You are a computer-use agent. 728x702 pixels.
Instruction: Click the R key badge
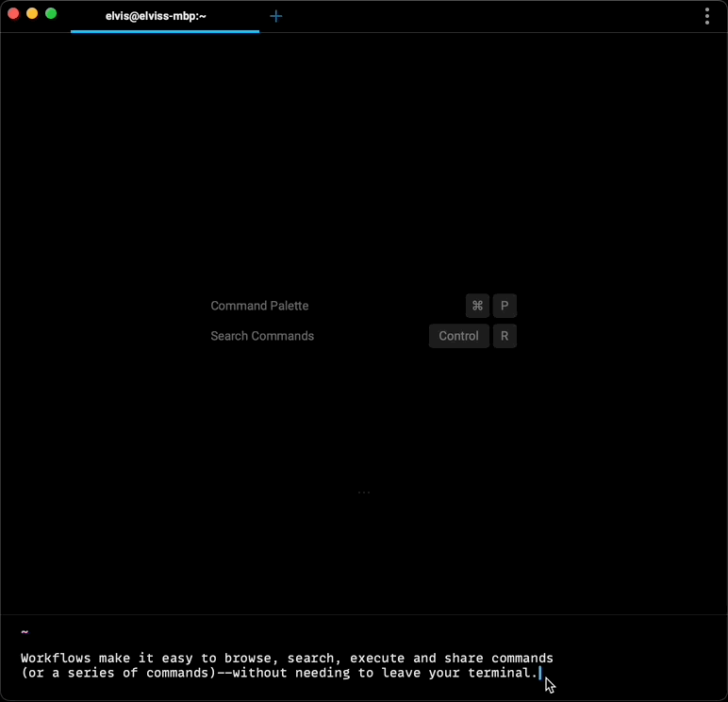coord(505,336)
